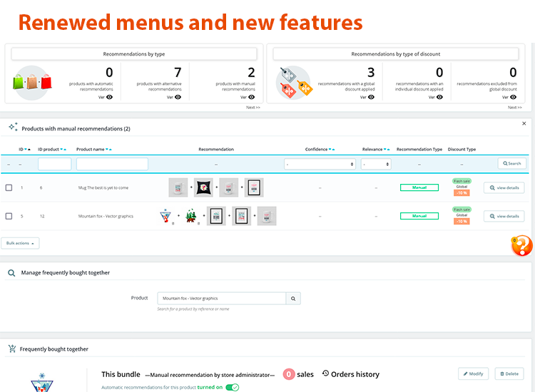Sort by Relevance column arrows
This screenshot has width=535, height=392.
point(387,149)
